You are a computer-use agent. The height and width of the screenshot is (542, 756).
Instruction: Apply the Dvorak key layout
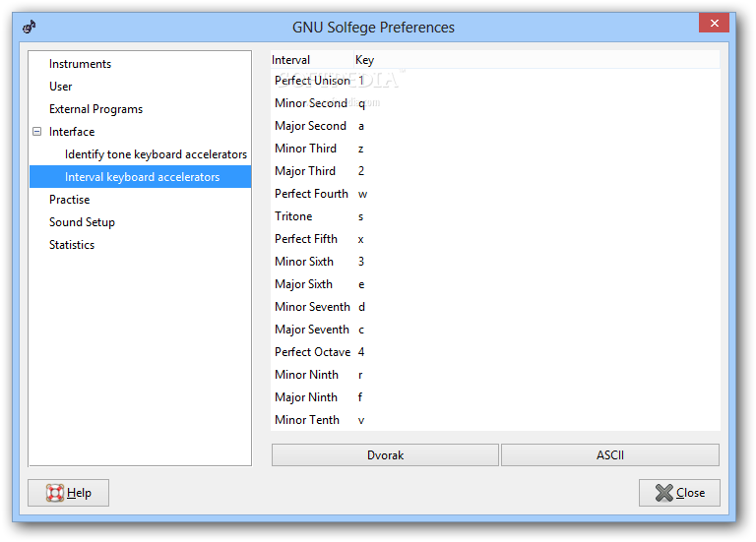pyautogui.click(x=385, y=454)
